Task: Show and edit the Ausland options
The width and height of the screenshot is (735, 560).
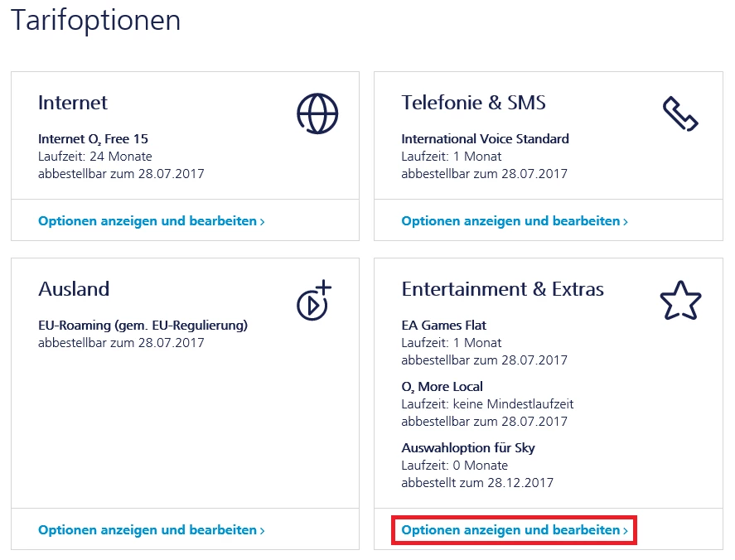Action: [x=147, y=529]
